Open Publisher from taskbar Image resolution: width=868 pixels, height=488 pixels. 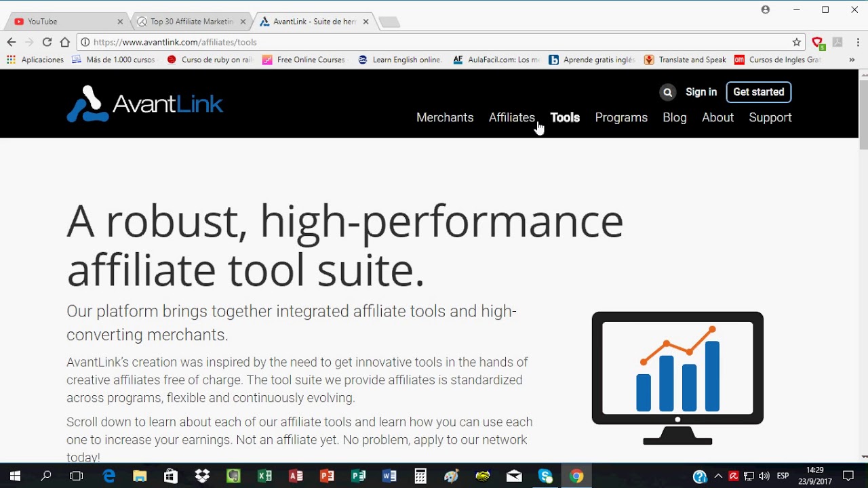[x=358, y=476]
